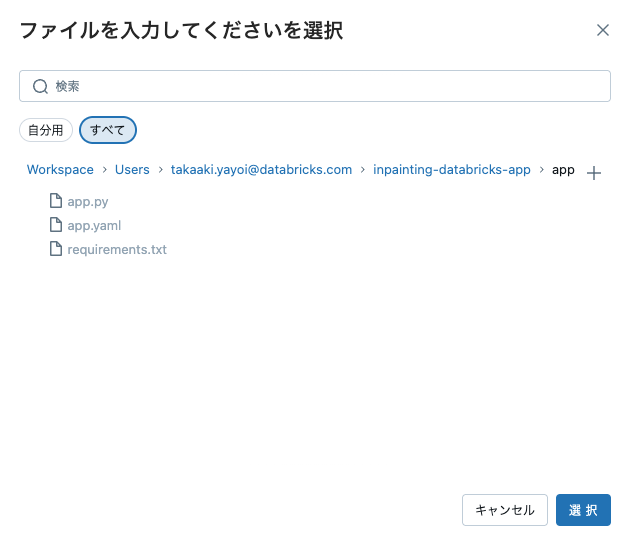Viewport: 632px width, 550px height.
Task: Click the 検索 search field
Action: (315, 86)
